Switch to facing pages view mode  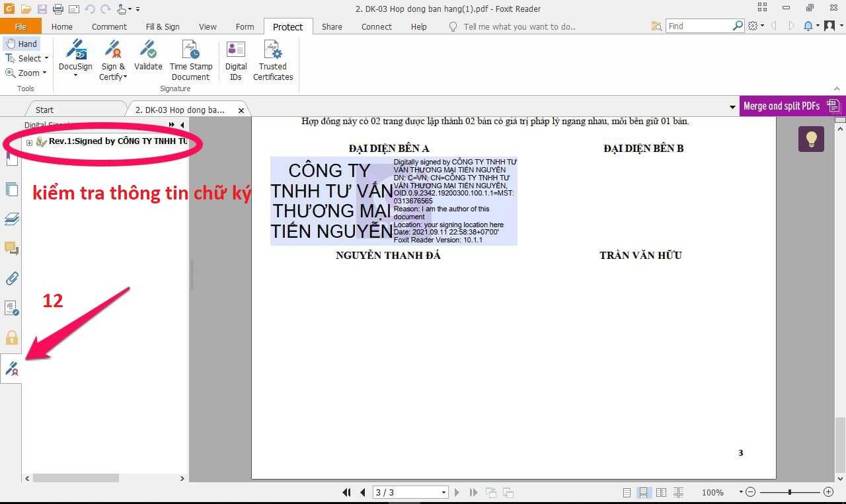[661, 493]
